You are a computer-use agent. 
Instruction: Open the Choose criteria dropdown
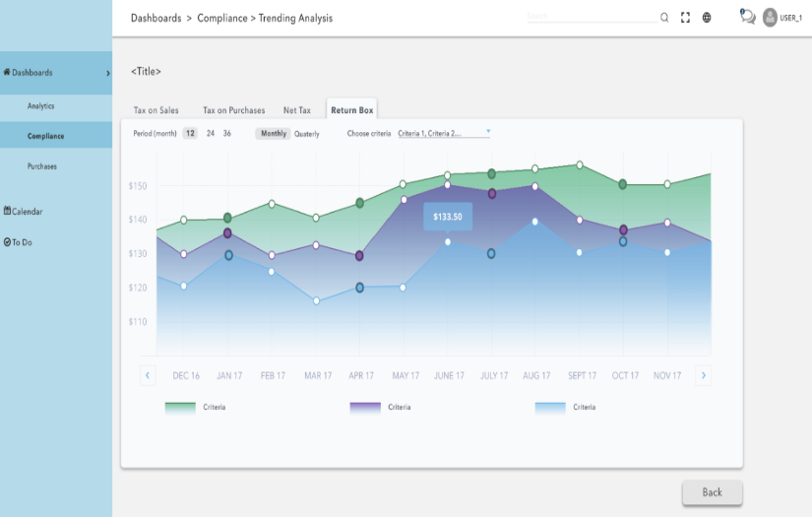444,134
